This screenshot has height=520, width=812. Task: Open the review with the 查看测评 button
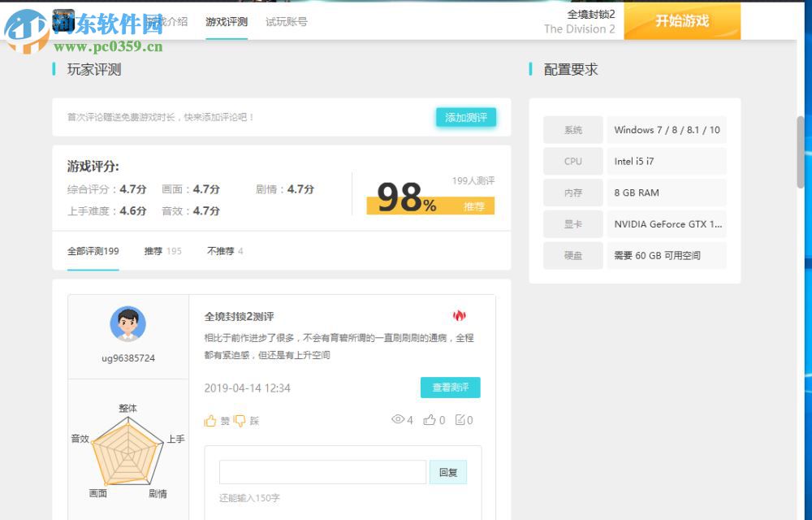coord(449,388)
